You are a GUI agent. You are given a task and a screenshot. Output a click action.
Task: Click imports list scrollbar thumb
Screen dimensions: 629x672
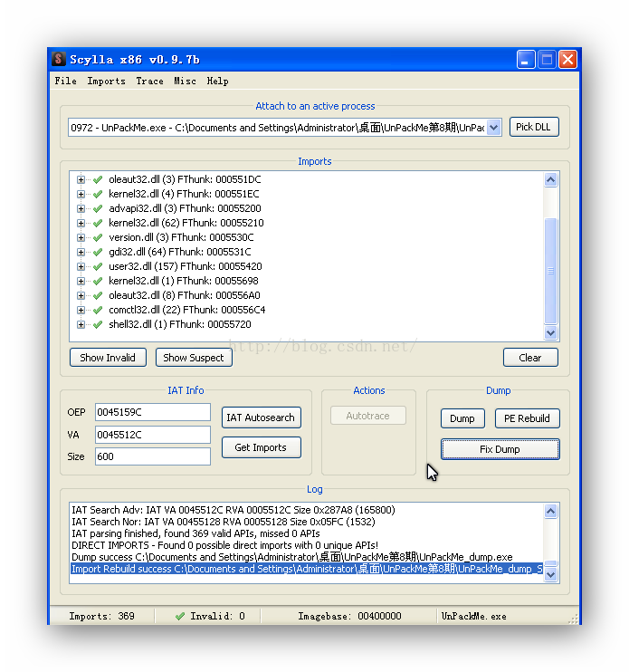tap(550, 271)
